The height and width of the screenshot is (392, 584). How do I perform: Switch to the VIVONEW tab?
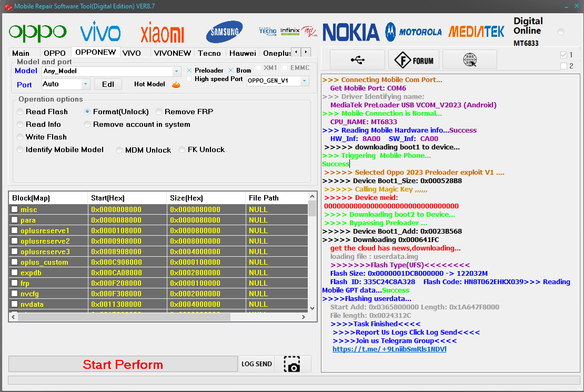click(x=173, y=53)
